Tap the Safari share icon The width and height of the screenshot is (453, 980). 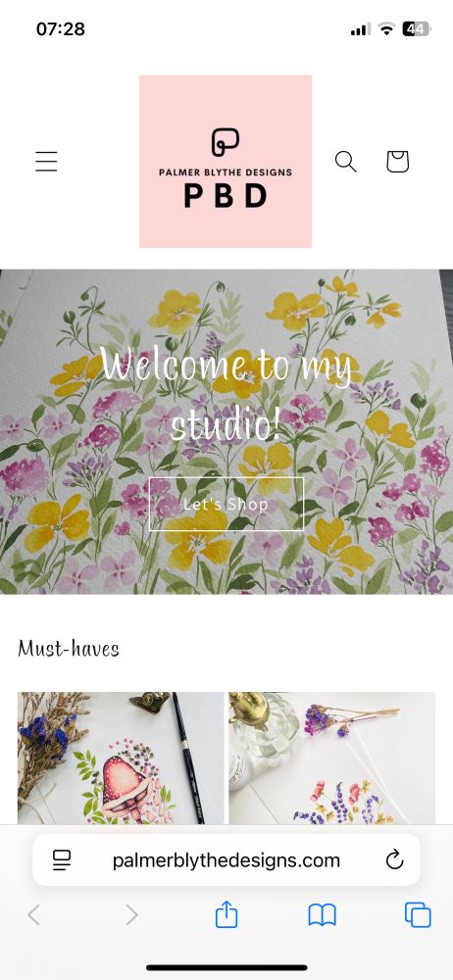[226, 915]
